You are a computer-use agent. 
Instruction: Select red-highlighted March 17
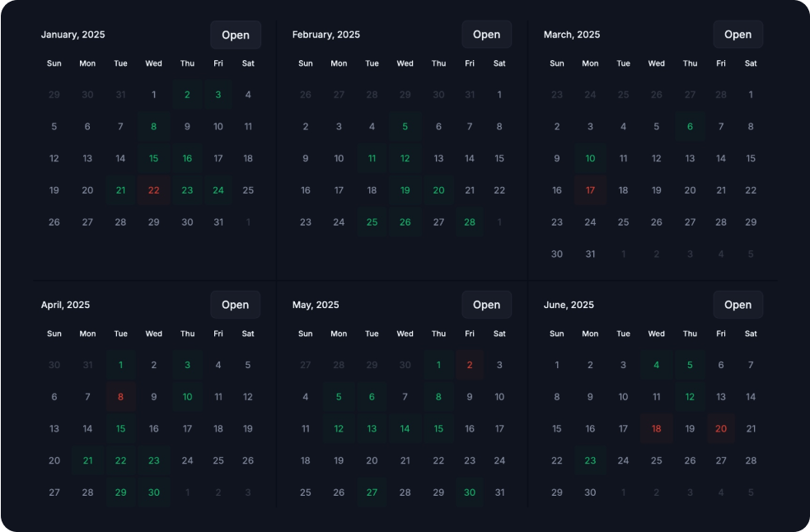point(590,190)
